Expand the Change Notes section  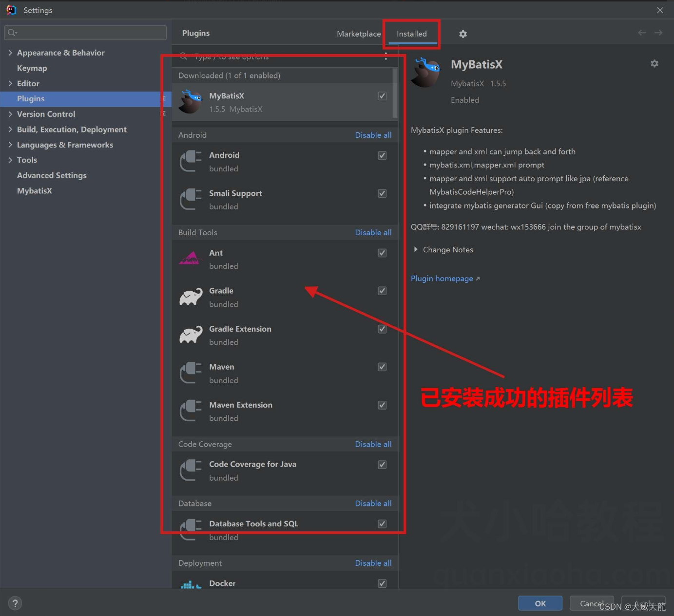click(x=416, y=249)
